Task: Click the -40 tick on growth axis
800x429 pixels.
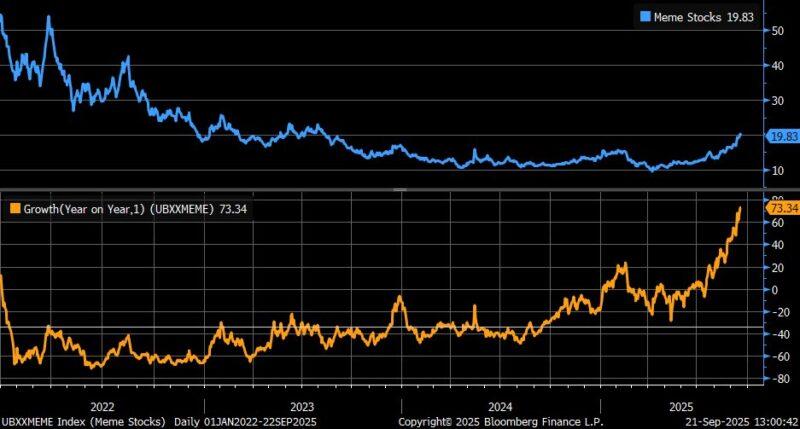Action: pyautogui.click(x=772, y=334)
